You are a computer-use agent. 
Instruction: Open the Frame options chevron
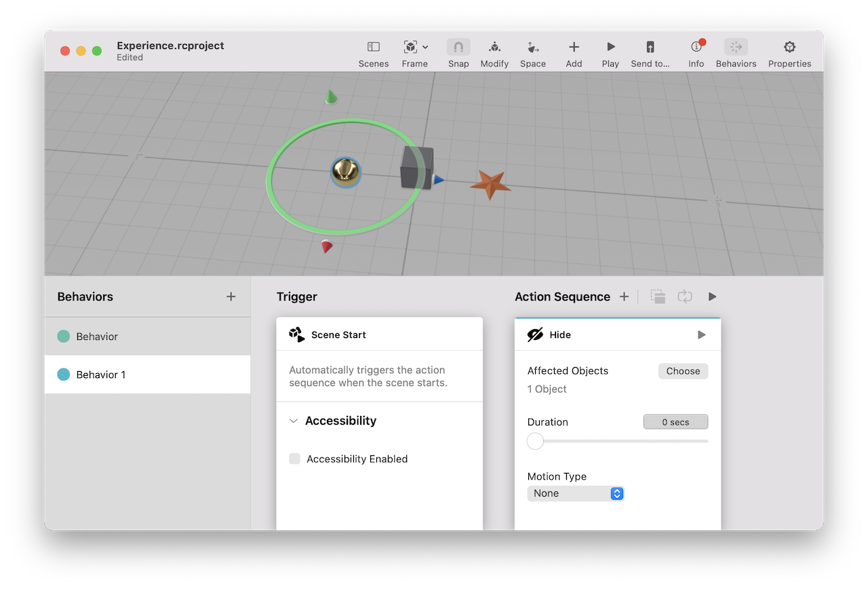[x=425, y=47]
